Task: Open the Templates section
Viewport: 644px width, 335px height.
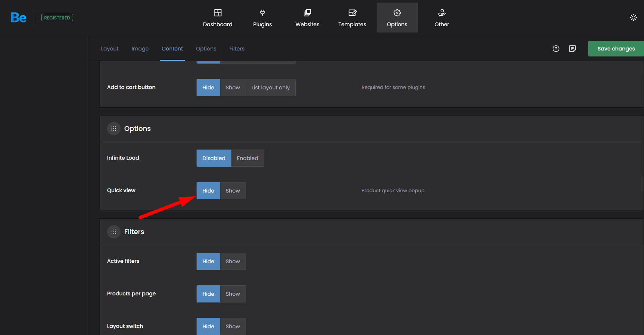Action: (352, 18)
